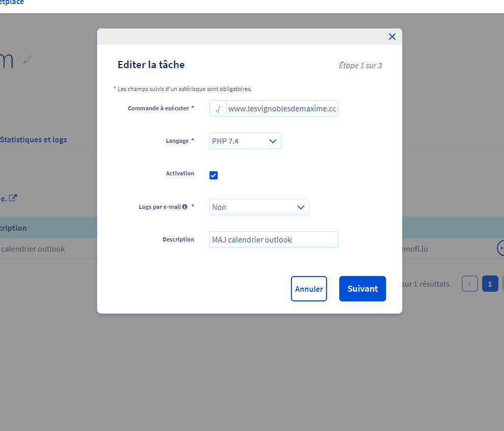The height and width of the screenshot is (431, 504).
Task: Click the ./ prefix of command field
Action: tap(218, 108)
